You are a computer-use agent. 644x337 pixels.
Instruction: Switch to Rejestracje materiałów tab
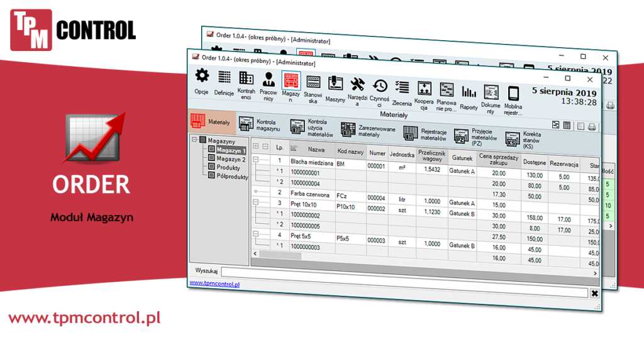[425, 134]
